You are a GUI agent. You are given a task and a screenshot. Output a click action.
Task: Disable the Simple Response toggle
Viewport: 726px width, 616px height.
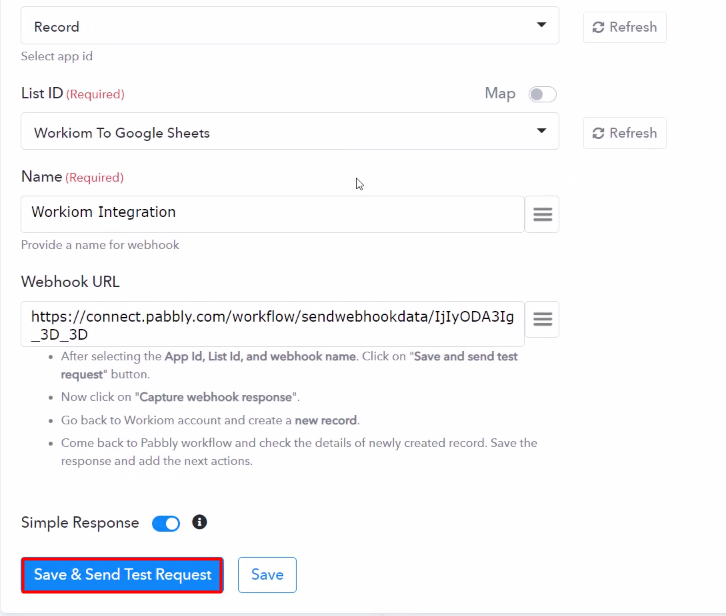pos(166,523)
